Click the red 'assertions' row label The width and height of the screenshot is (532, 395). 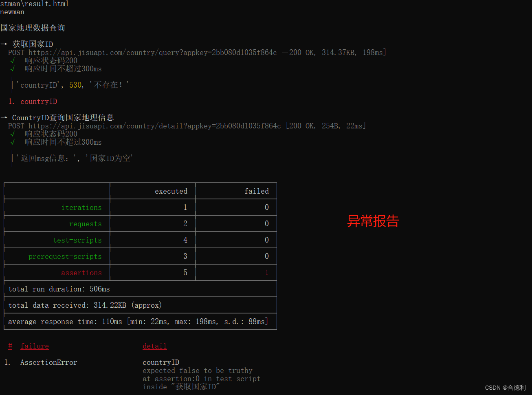[x=81, y=273]
